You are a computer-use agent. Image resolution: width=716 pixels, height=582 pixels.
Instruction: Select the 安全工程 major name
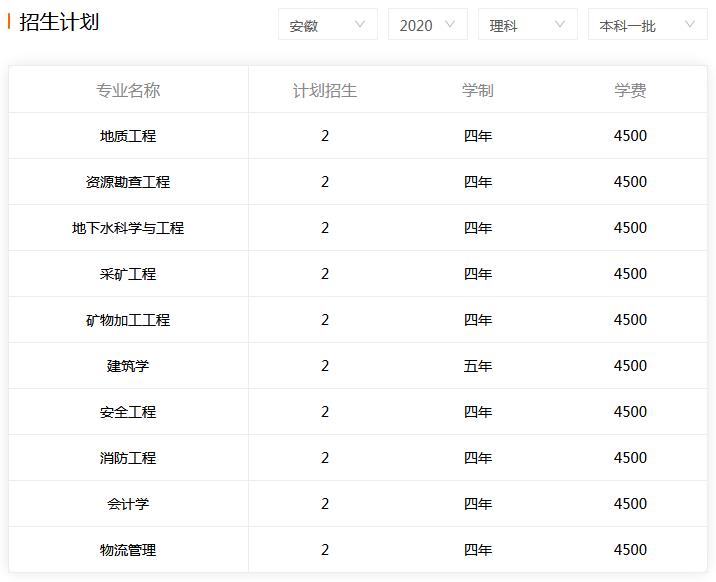click(128, 412)
